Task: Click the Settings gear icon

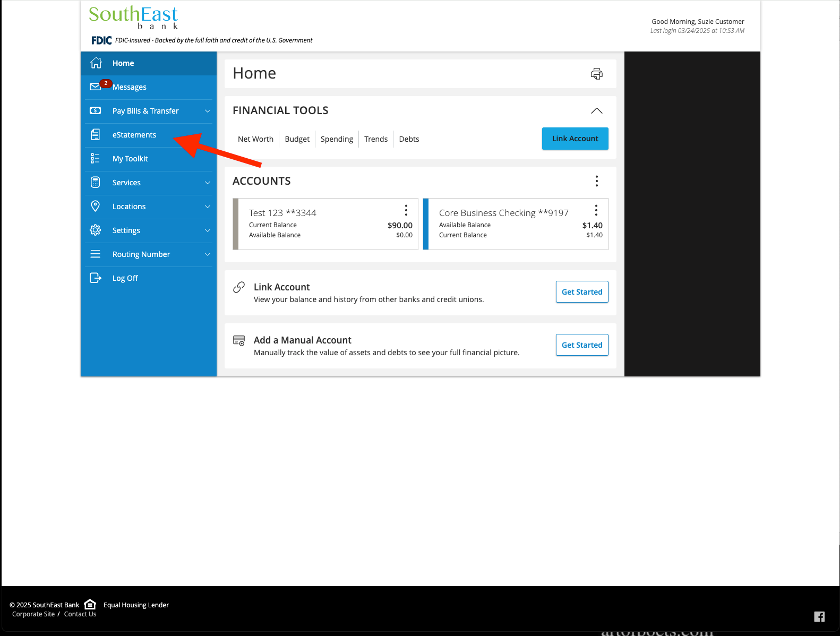Action: pyautogui.click(x=96, y=230)
